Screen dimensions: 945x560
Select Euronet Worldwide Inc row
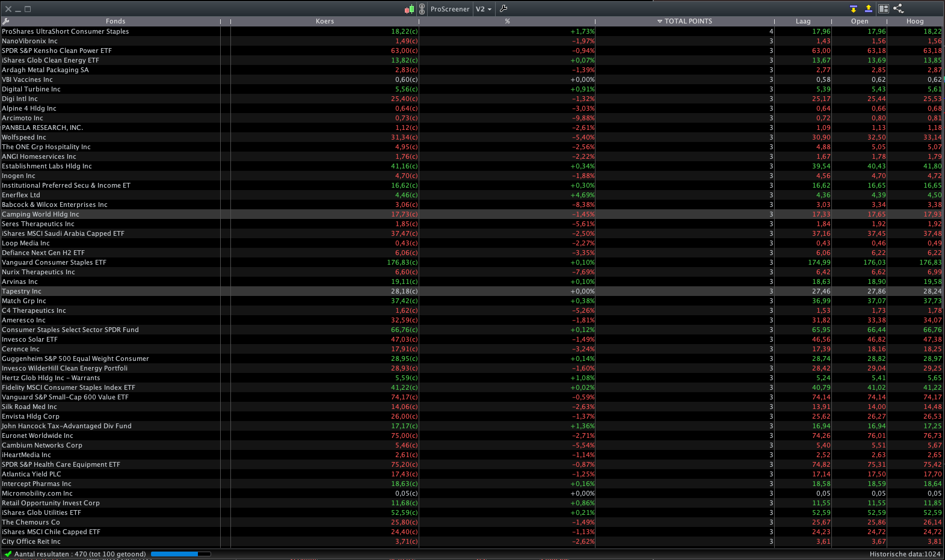(472, 435)
